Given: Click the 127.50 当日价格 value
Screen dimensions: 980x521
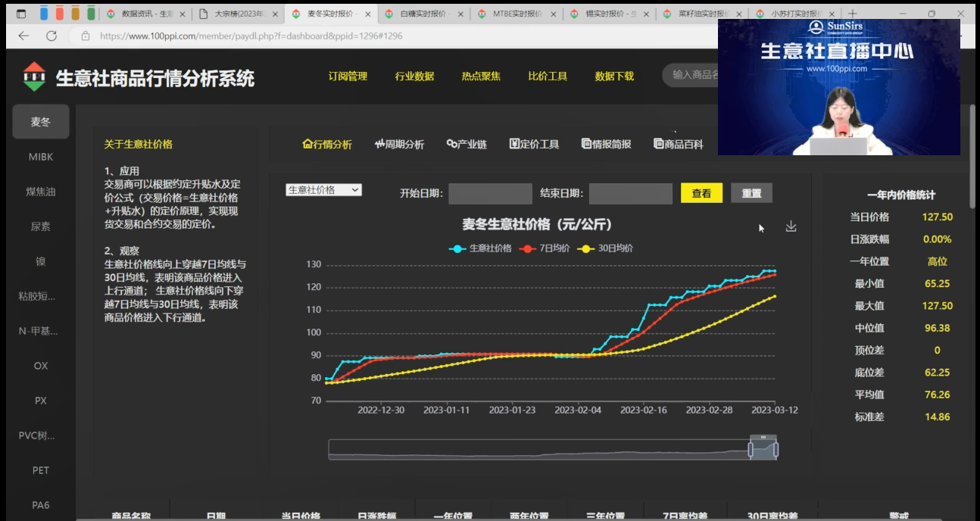Looking at the screenshot, I should click(x=937, y=217).
